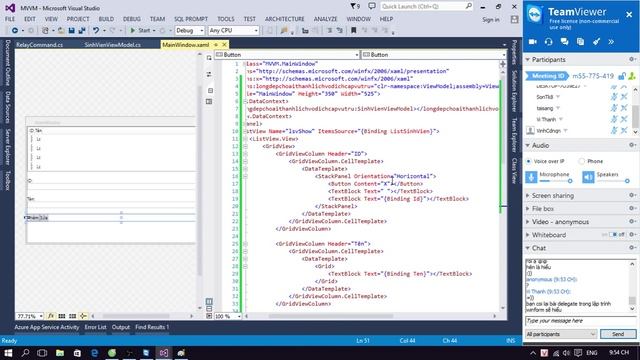This screenshot has height=360, width=640.
Task: Open the DEBUG menu
Action: tap(131, 19)
